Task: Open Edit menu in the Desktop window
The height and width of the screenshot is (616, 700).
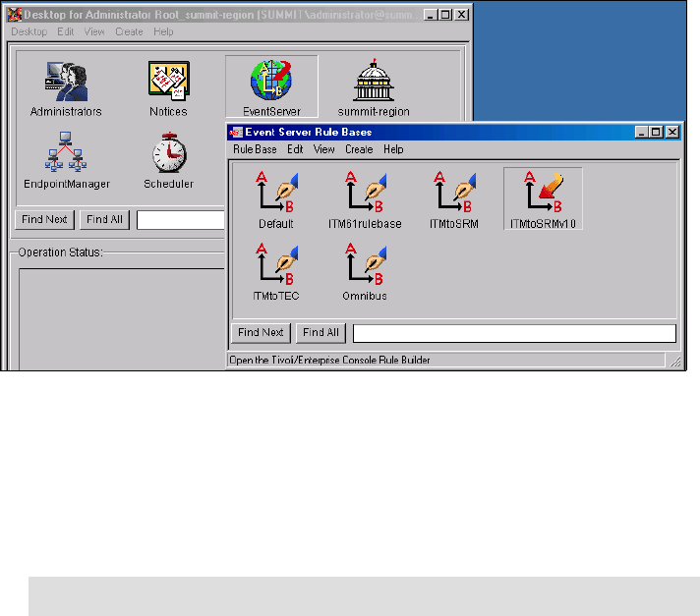Action: 66,31
